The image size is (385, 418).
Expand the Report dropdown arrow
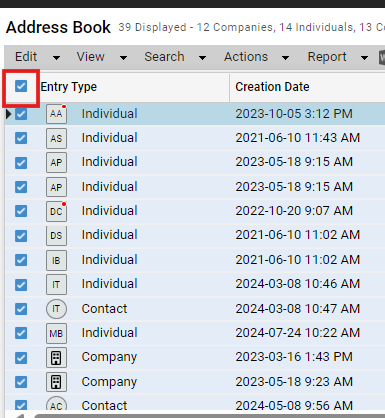pos(364,58)
